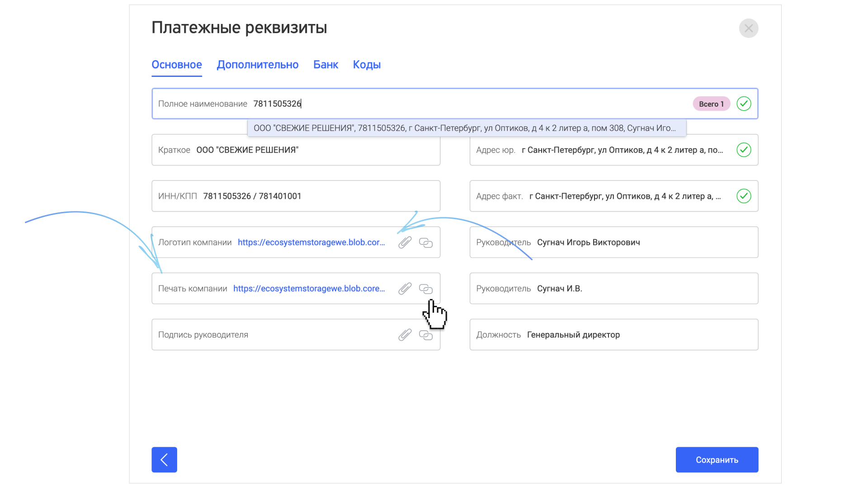Click the pink Всего 1 badge

pyautogui.click(x=711, y=104)
